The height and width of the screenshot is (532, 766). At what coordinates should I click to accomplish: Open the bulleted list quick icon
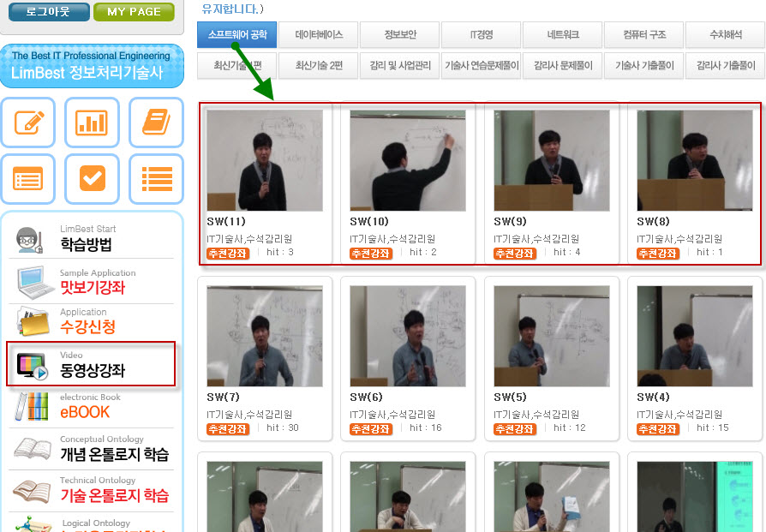156,179
